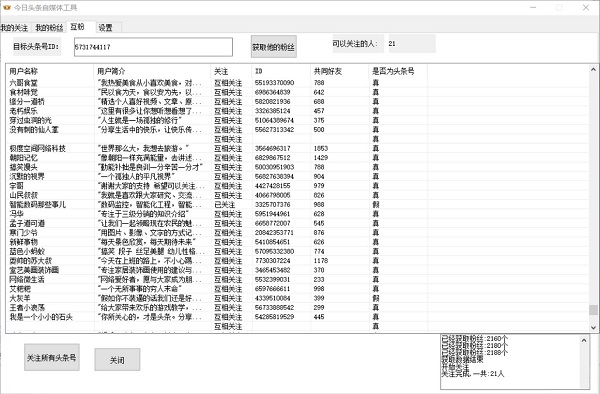Click the 关注所有头条号 button
Image resolution: width=600 pixels, height=394 pixels.
pyautogui.click(x=52, y=358)
